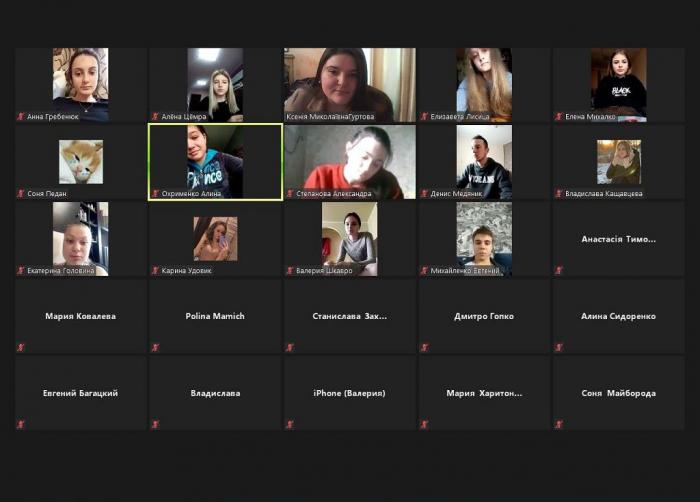Click muted mic icon beside Владислава Кащавцева

pos(558,193)
